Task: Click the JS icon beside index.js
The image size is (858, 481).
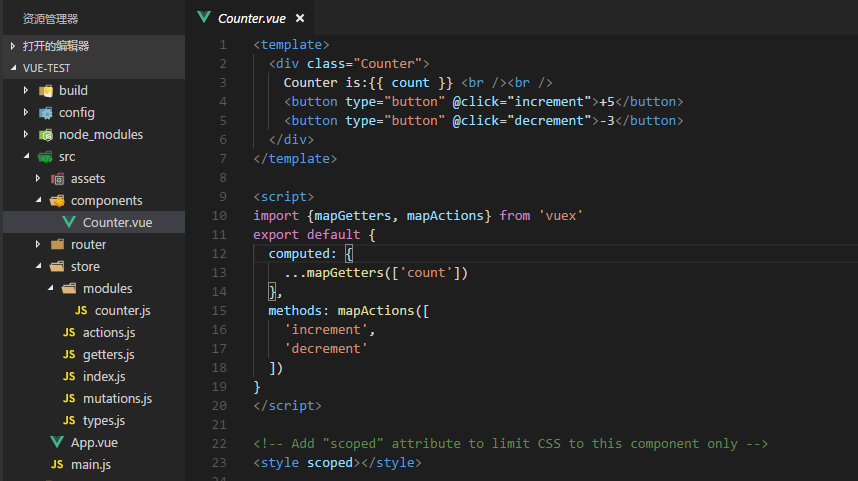Action: click(69, 376)
